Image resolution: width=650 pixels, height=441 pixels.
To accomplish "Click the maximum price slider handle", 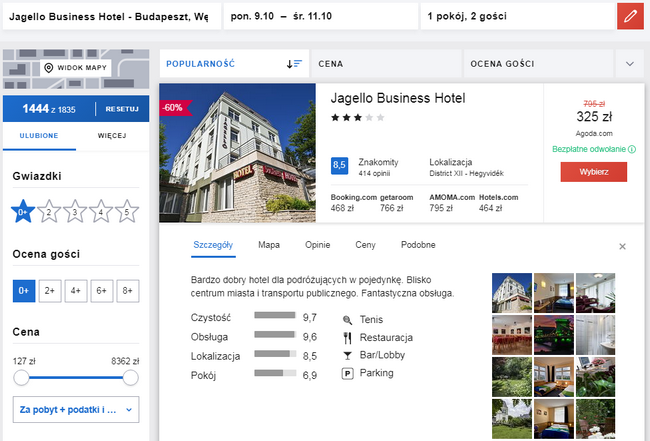I will 129,378.
